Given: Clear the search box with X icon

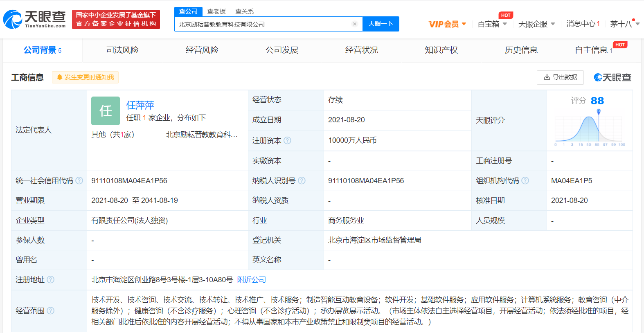Looking at the screenshot, I should tap(354, 24).
